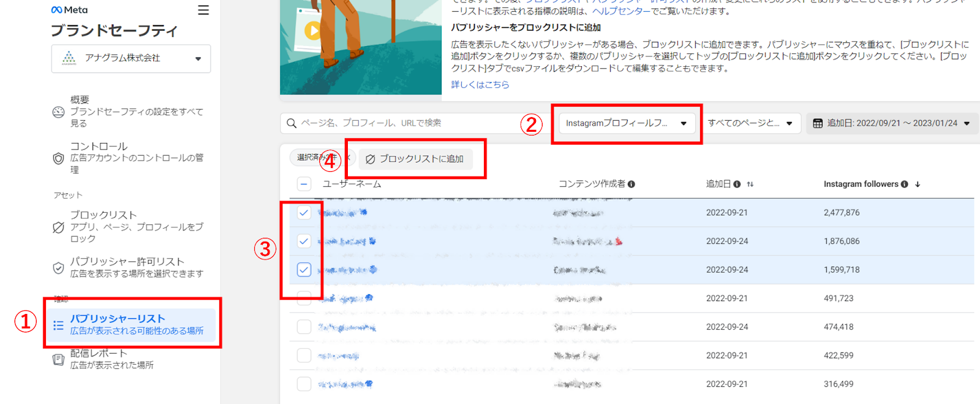Image resolution: width=980 pixels, height=404 pixels.
Task: Click the descending sort arrow for Instagram followers
Action: [918, 184]
